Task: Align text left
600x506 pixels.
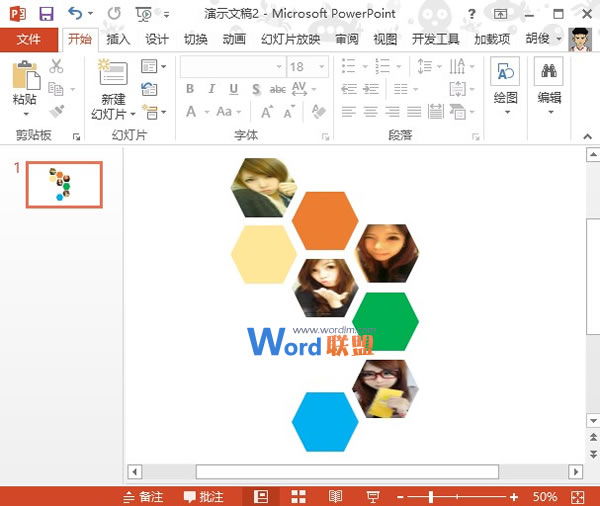Action: (x=349, y=112)
